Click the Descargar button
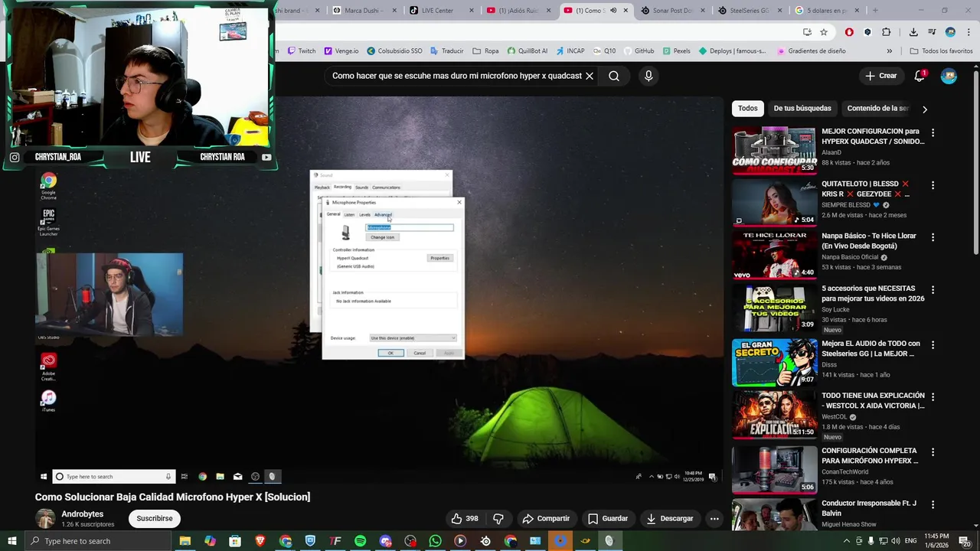 coord(670,518)
